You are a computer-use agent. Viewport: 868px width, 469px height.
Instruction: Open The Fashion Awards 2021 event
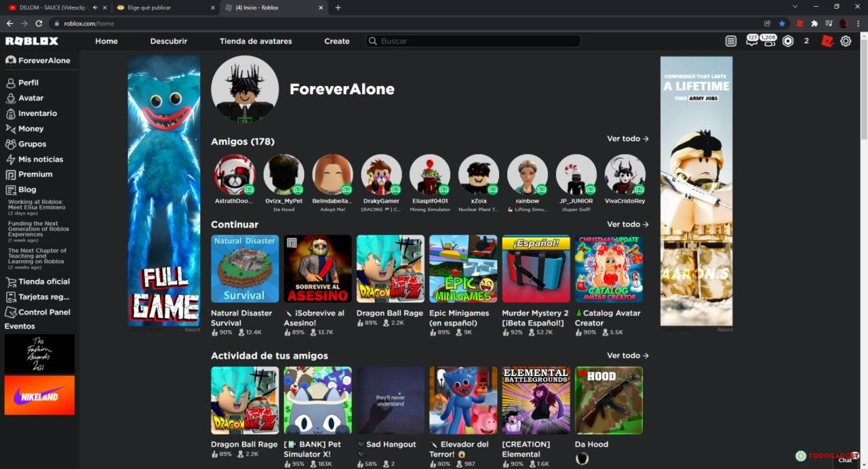(39, 354)
